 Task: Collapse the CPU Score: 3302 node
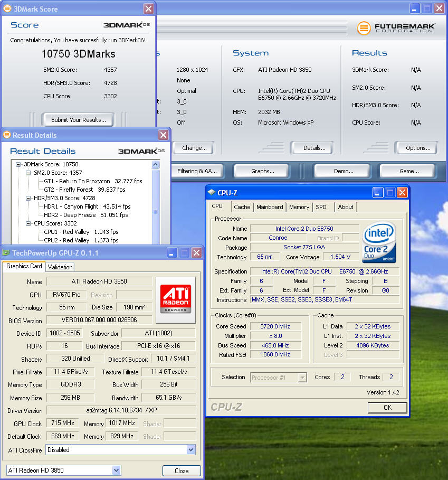(28, 223)
